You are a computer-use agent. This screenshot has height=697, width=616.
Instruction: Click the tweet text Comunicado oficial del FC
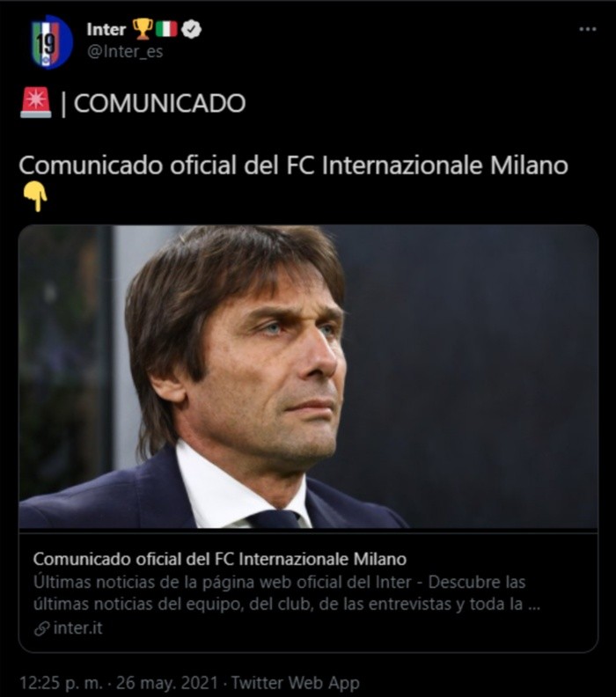click(x=294, y=165)
